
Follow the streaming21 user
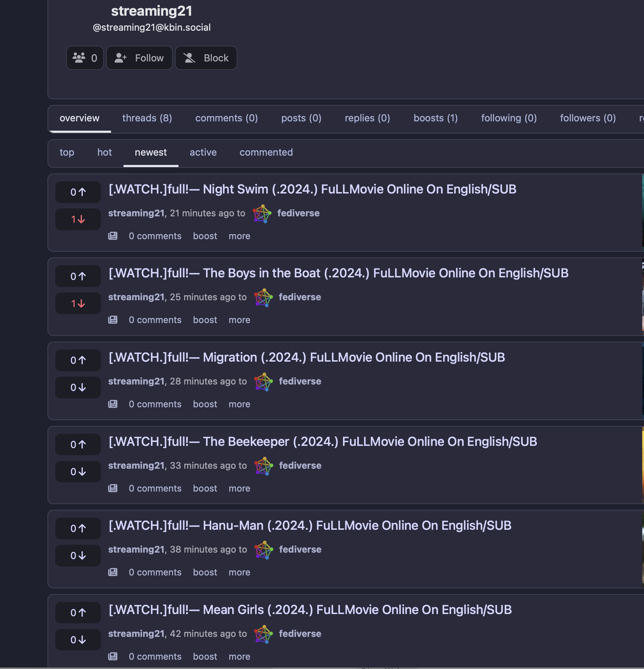pos(139,58)
